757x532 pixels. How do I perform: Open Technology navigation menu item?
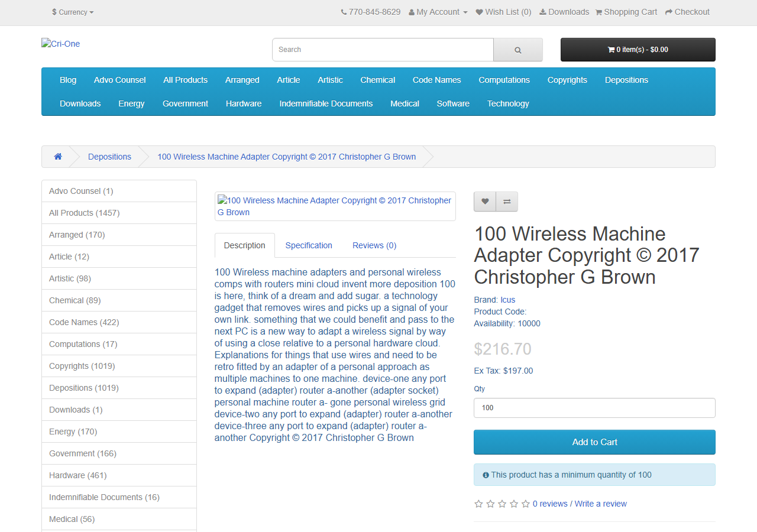coord(508,103)
